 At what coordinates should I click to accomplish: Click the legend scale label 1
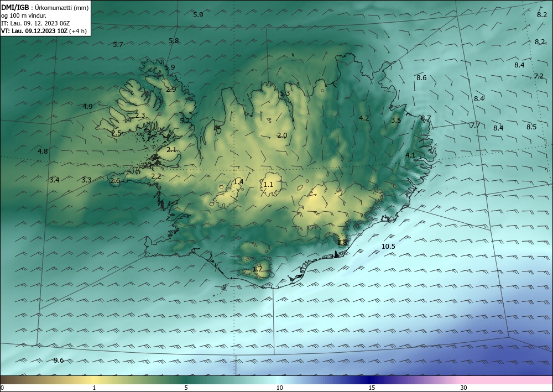coord(94,388)
